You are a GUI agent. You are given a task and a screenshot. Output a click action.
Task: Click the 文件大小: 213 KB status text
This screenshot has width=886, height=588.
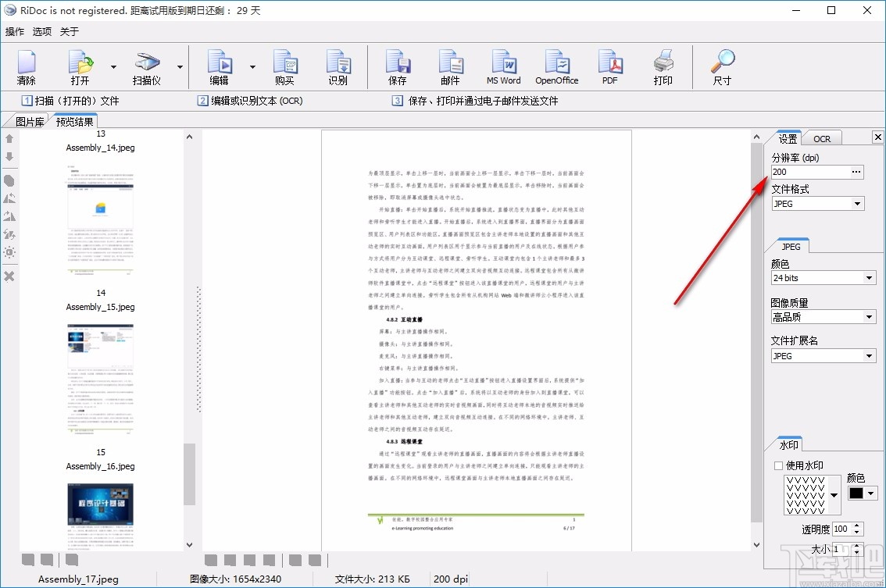(373, 579)
